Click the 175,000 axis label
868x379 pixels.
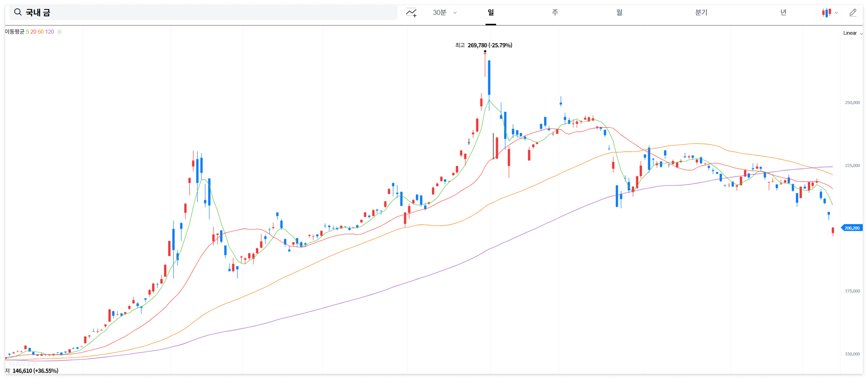point(852,291)
